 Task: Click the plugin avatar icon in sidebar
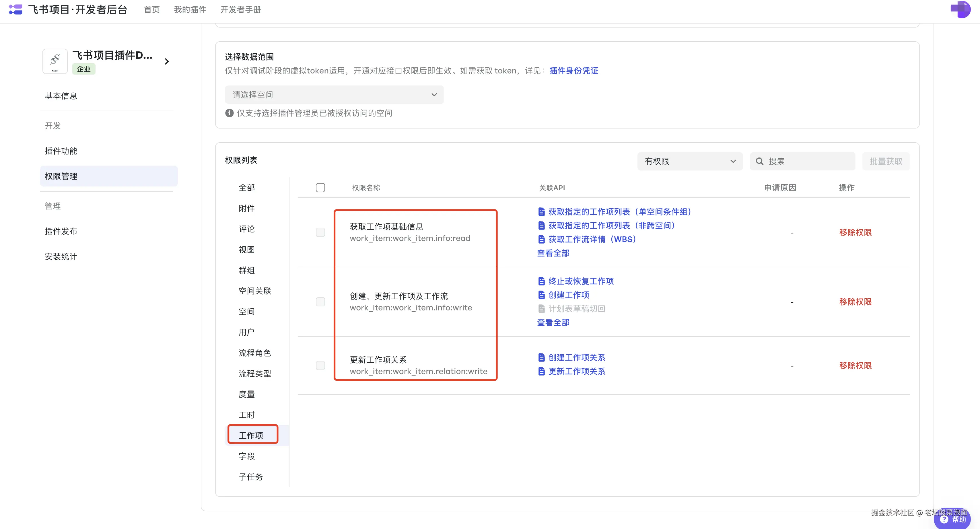(55, 61)
